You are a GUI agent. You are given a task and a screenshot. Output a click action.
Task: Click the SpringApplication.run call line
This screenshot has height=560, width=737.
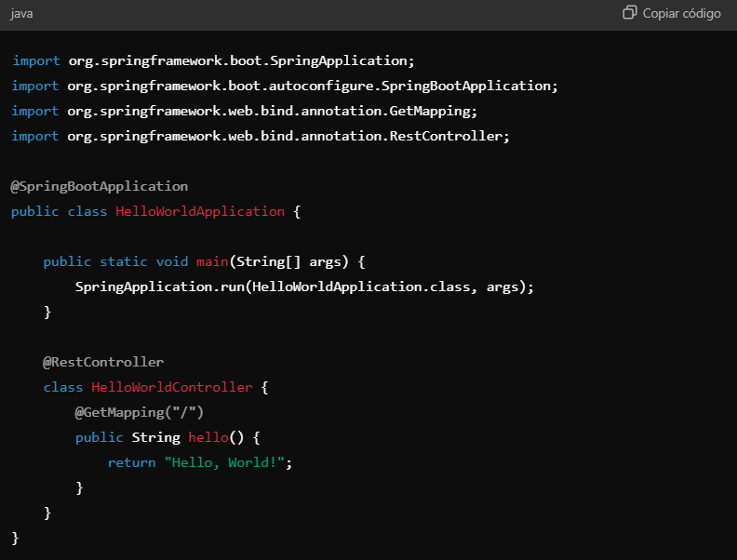tap(304, 287)
